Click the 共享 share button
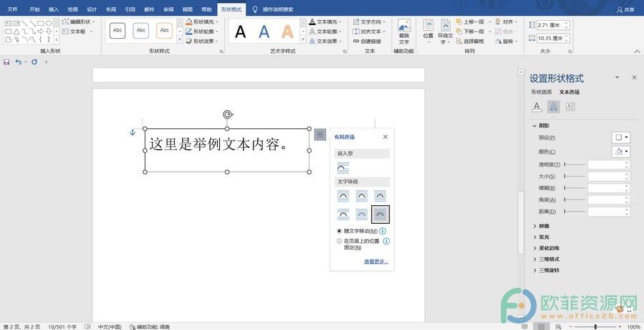 625,9
